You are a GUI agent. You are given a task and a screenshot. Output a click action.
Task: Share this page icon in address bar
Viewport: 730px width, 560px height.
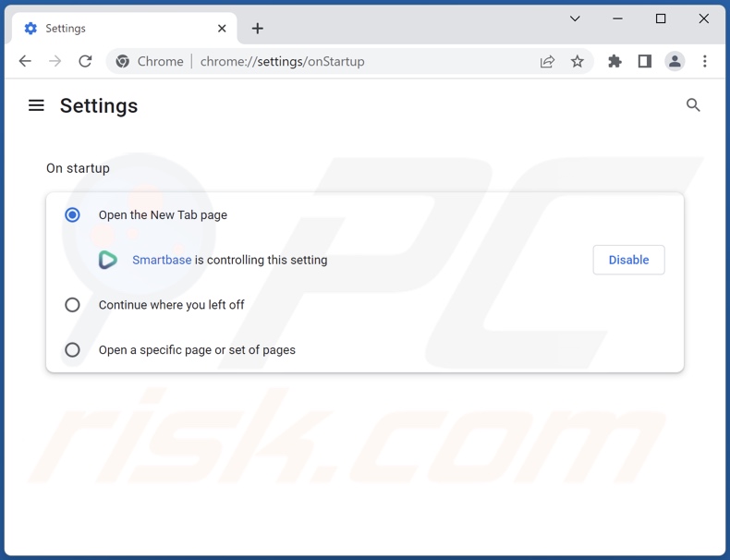(x=547, y=61)
